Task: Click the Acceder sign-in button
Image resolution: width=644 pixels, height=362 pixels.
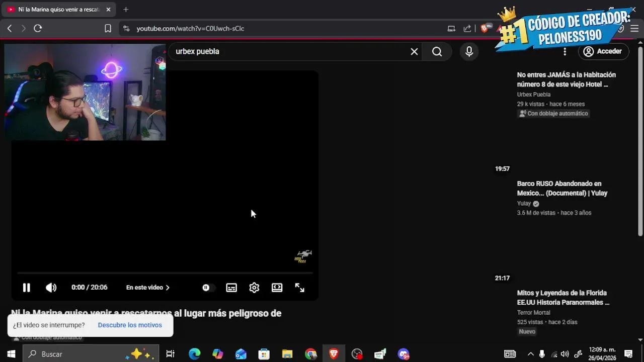Action: (603, 51)
